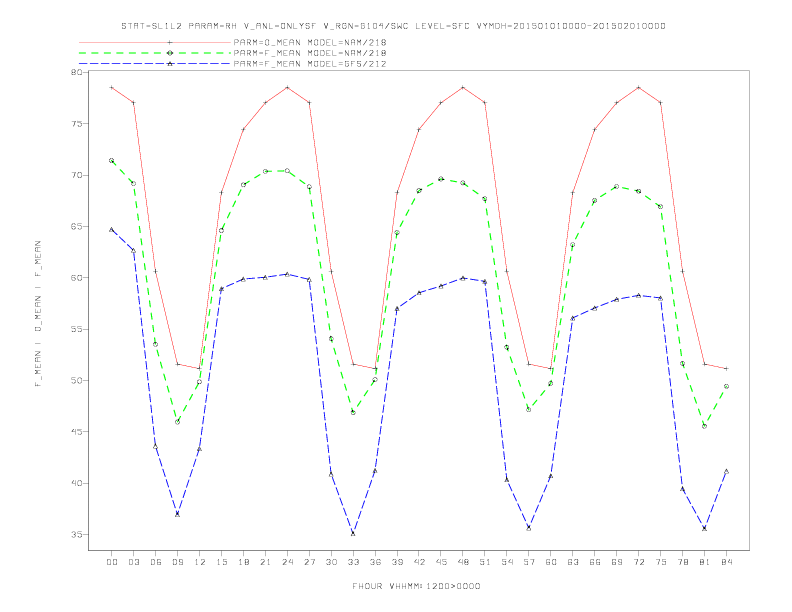Click x-axis forecast hour label 39
792x612 pixels.
pyautogui.click(x=397, y=562)
